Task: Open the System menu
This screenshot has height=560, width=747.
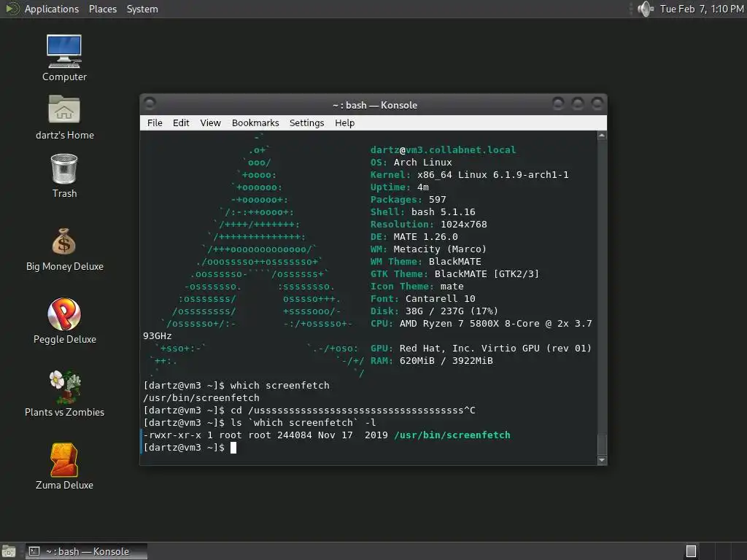Action: tap(142, 9)
